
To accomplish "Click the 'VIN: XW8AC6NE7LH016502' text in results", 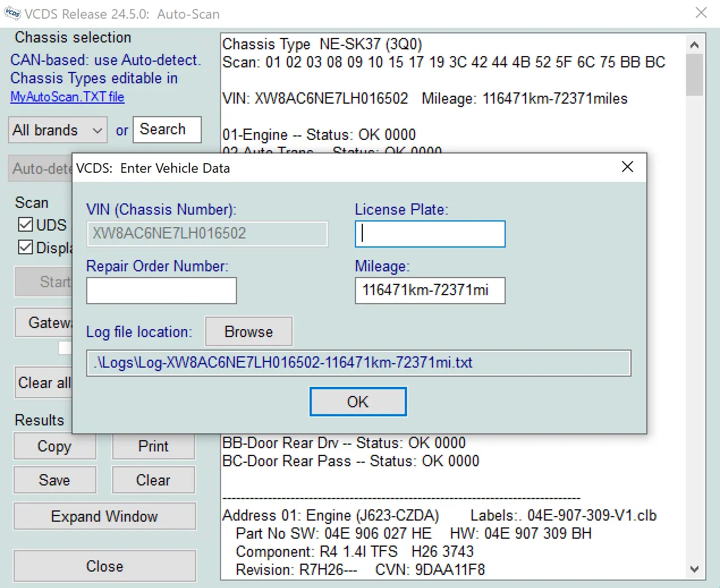I will point(315,99).
